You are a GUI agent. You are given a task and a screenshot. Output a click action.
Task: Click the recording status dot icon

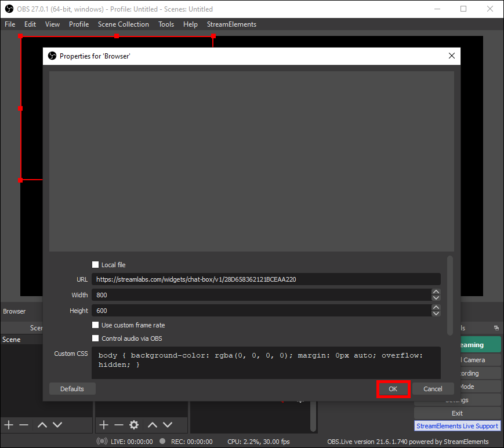click(162, 441)
